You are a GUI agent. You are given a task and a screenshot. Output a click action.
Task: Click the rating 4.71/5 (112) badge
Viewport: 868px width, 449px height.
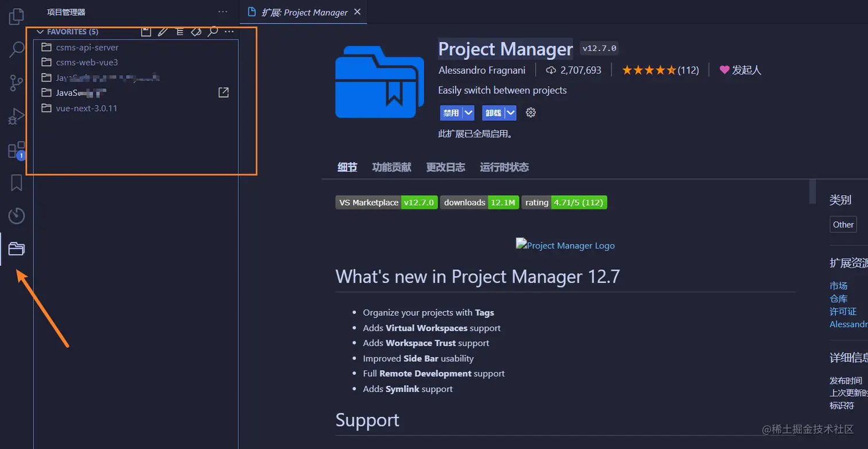[564, 202]
